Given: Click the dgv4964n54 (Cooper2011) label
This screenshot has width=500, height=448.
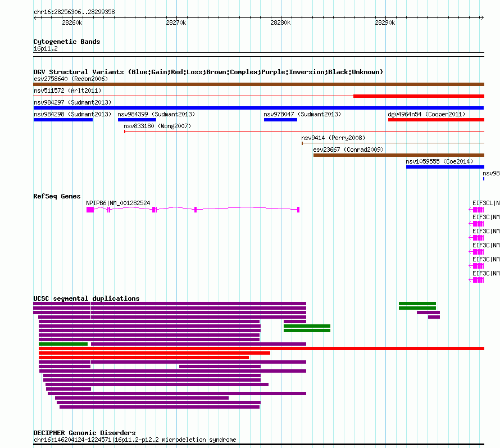Looking at the screenshot, I should tap(426, 114).
